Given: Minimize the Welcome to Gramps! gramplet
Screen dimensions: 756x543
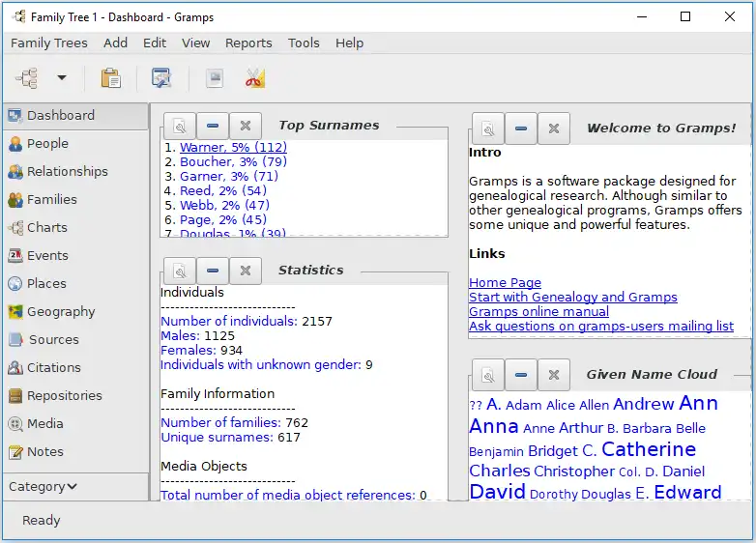Looking at the screenshot, I should click(521, 129).
